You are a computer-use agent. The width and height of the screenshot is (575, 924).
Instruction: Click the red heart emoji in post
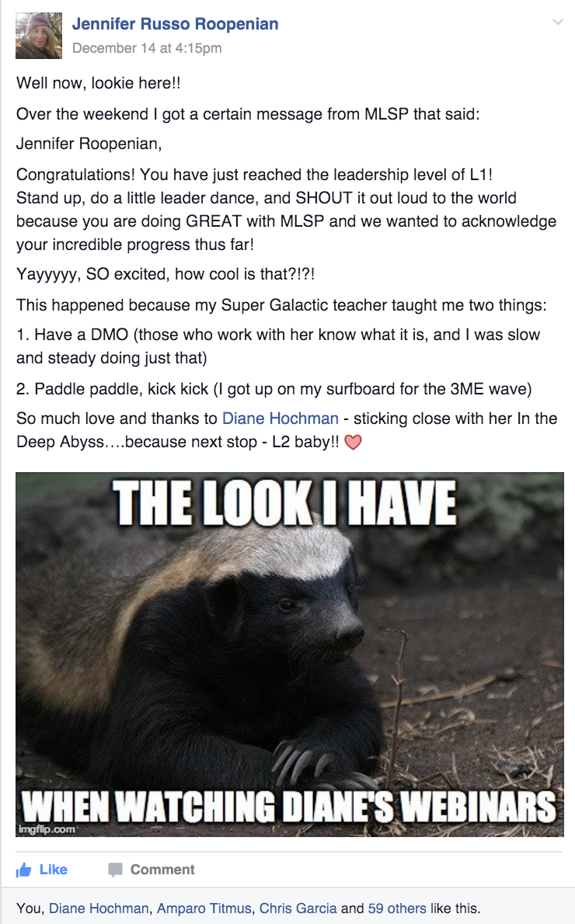pos(353,442)
